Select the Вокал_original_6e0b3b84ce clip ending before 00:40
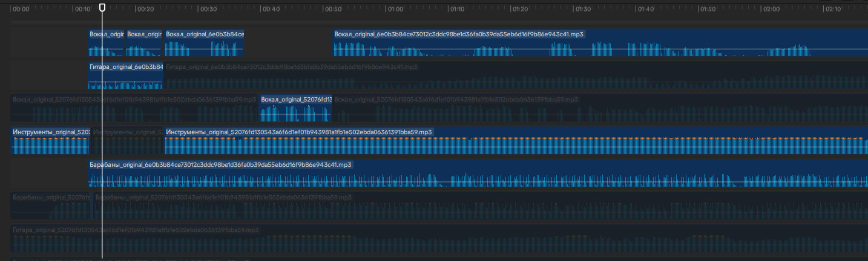 [204, 42]
